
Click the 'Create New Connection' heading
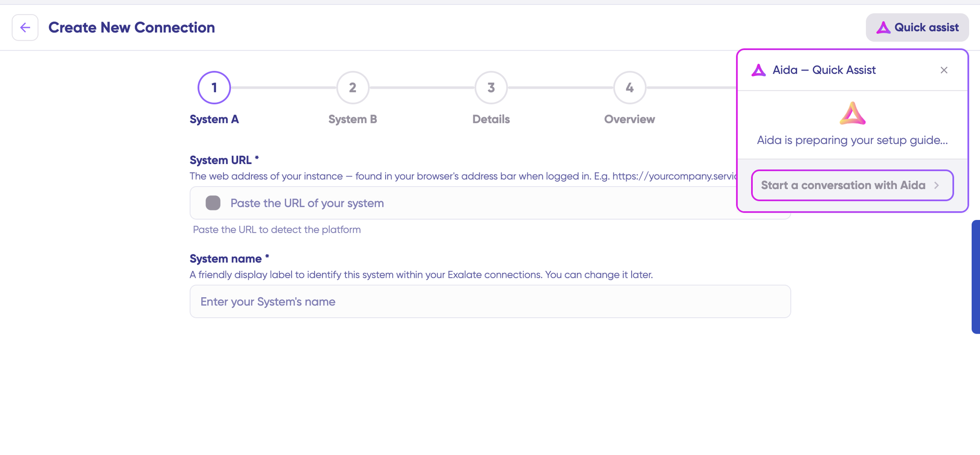tap(131, 27)
